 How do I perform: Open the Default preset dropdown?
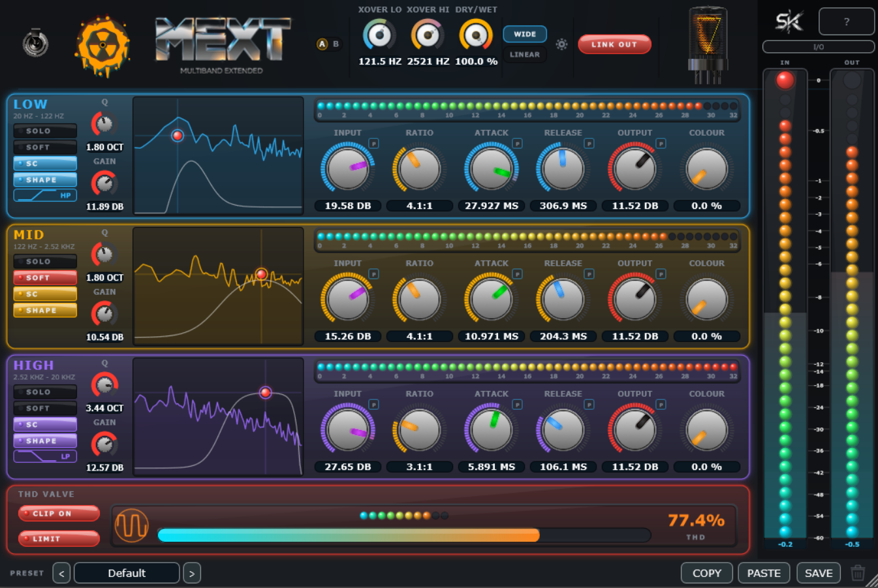click(127, 573)
